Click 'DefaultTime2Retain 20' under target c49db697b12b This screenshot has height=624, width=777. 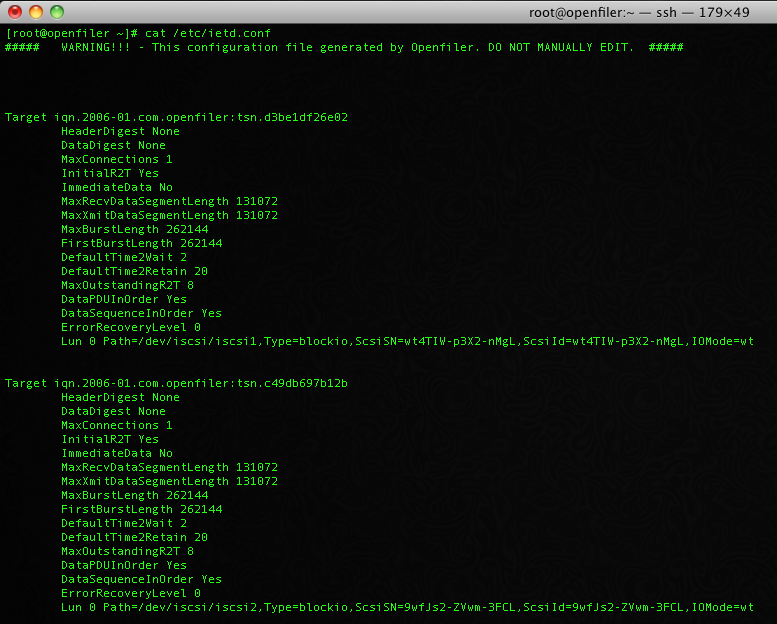point(134,537)
